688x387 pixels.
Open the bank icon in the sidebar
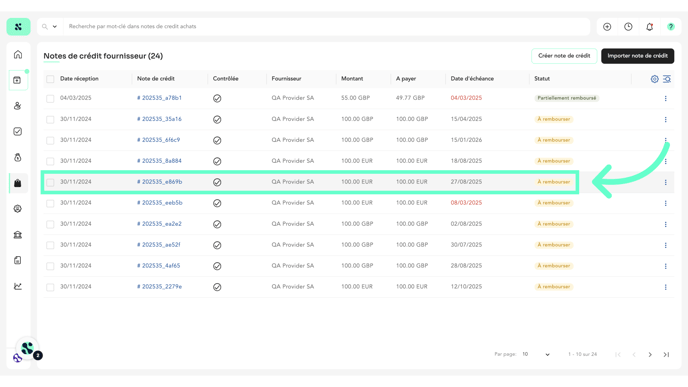click(18, 235)
